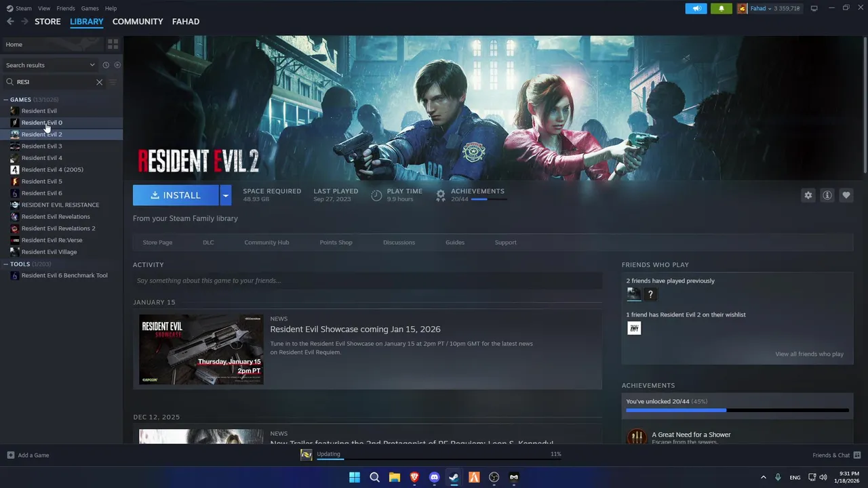868x488 pixels.
Task: Collapse the TOOLS category
Action: tap(6, 264)
